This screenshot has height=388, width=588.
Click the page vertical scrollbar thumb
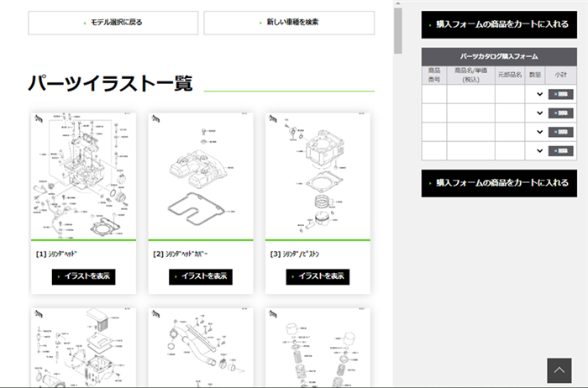click(x=398, y=29)
